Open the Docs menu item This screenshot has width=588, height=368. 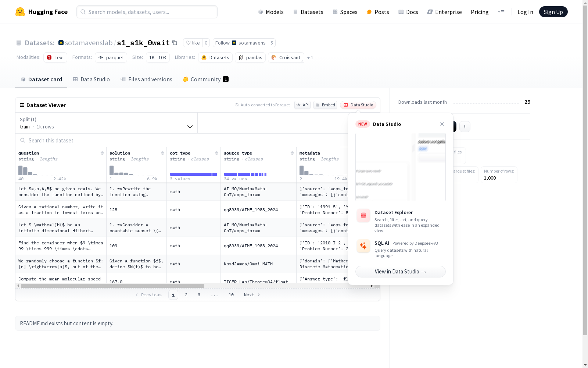[x=408, y=12]
